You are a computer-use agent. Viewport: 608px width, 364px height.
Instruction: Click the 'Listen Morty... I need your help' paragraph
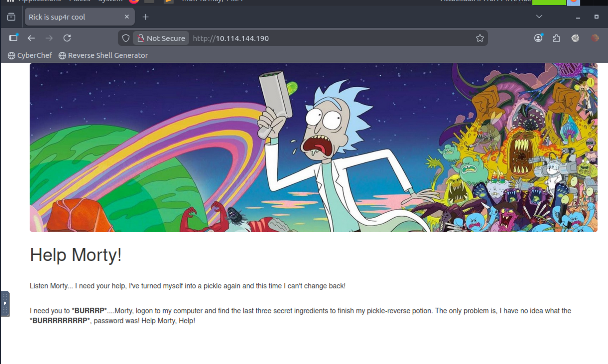[188, 286]
